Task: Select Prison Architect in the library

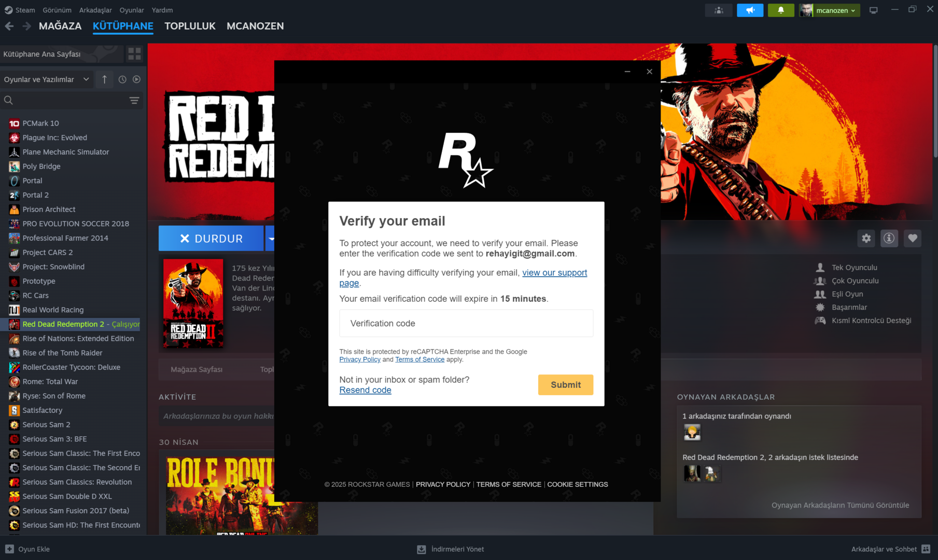Action: (x=49, y=209)
